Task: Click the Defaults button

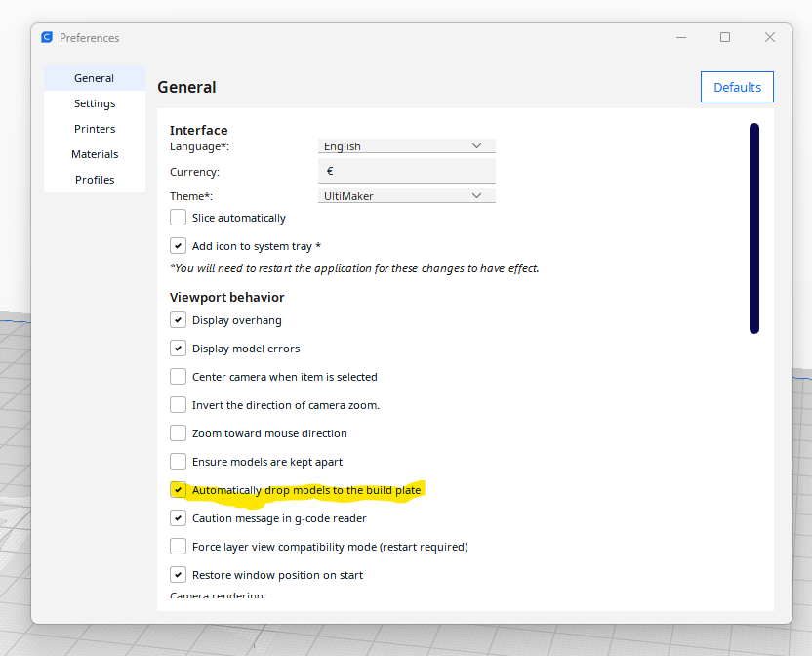Action: click(737, 86)
